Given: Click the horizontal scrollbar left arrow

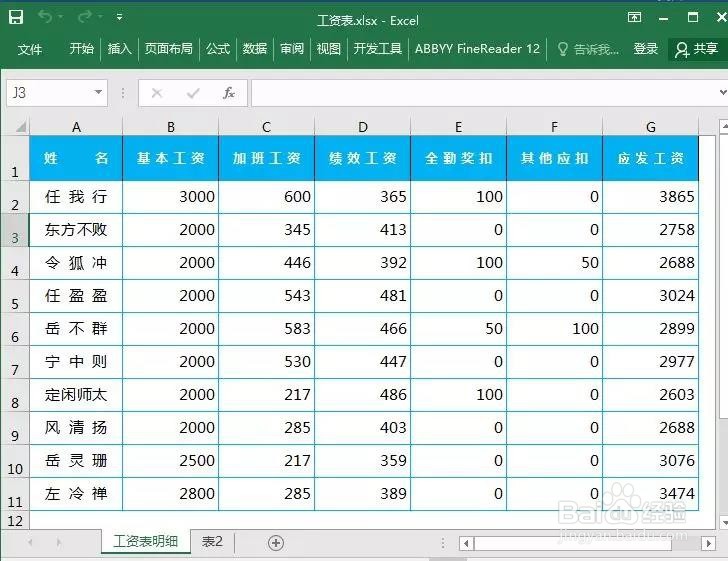Looking at the screenshot, I should click(466, 543).
